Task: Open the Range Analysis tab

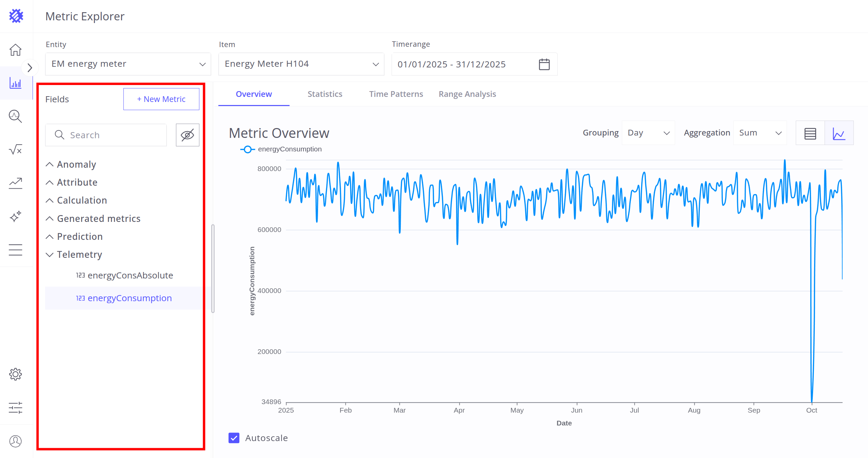Action: click(467, 94)
